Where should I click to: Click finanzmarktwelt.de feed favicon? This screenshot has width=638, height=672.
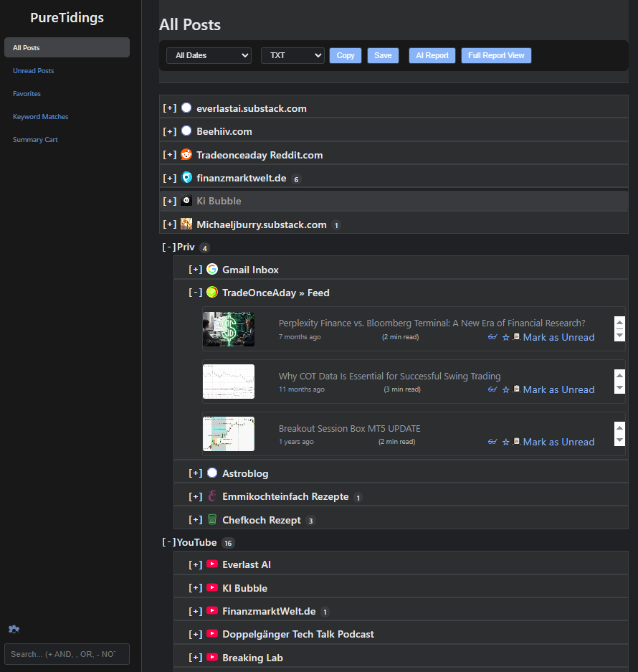(186, 177)
